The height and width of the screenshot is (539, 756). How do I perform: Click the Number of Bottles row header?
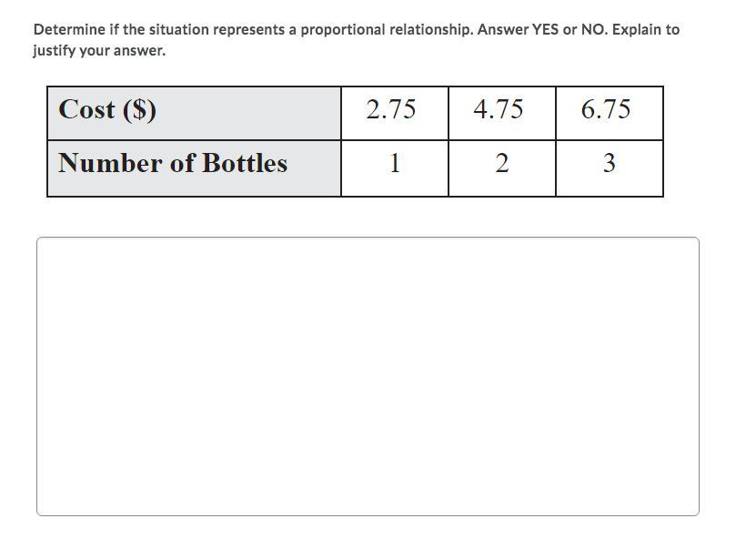[194, 168]
